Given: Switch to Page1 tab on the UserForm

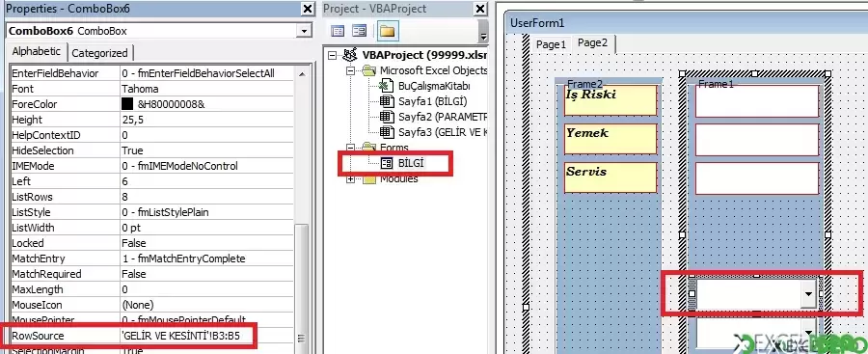Looking at the screenshot, I should pyautogui.click(x=551, y=45).
